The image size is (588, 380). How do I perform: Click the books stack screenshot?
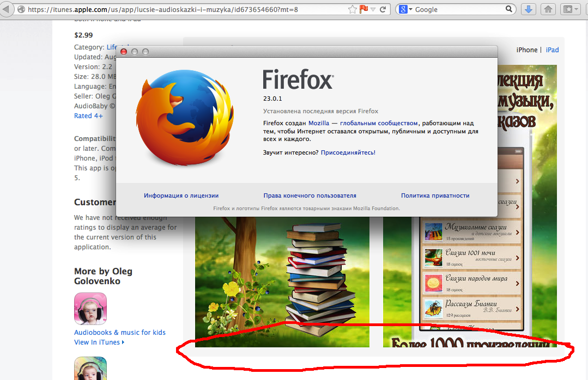pos(282,282)
